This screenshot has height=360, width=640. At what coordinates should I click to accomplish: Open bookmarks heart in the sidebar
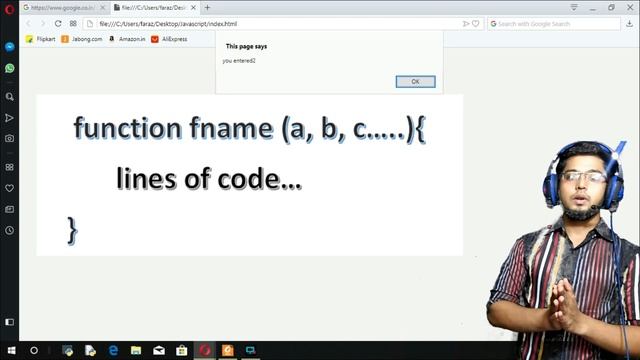9,188
